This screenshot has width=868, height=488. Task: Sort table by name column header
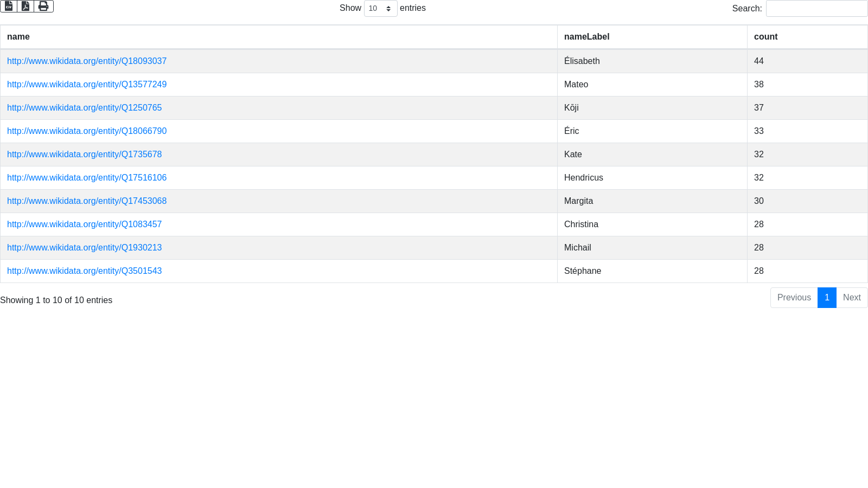[x=18, y=37]
